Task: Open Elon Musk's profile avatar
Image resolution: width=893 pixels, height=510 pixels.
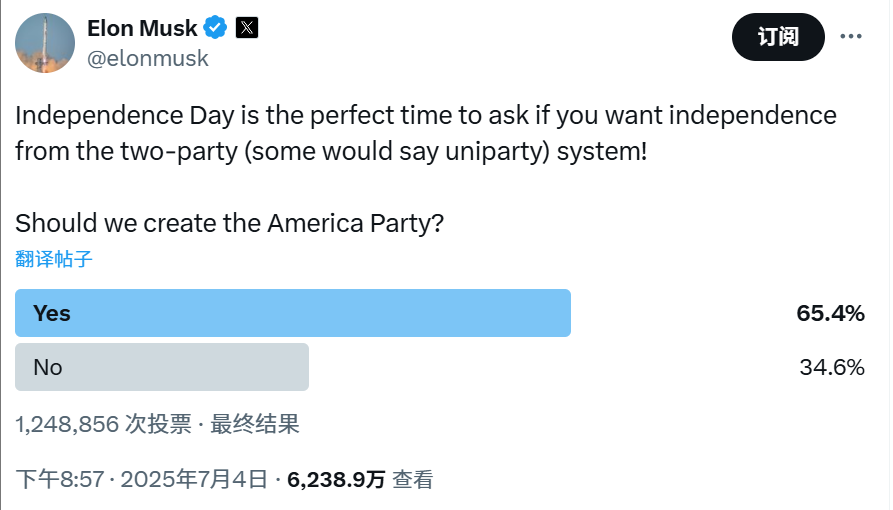Action: 45,43
